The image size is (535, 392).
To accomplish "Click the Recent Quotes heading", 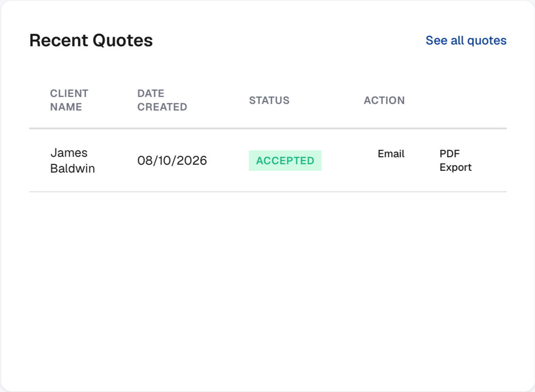I will pos(91,41).
